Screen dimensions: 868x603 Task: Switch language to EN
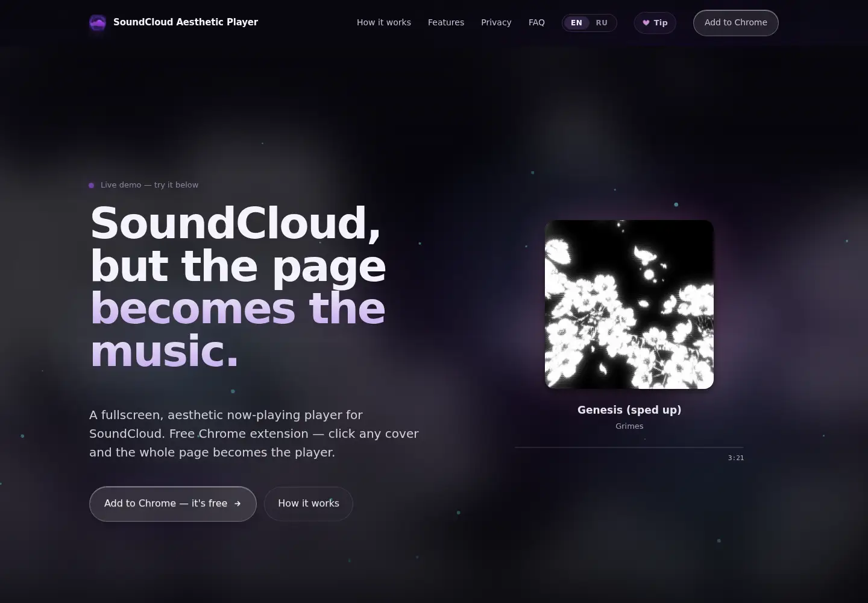(x=577, y=23)
